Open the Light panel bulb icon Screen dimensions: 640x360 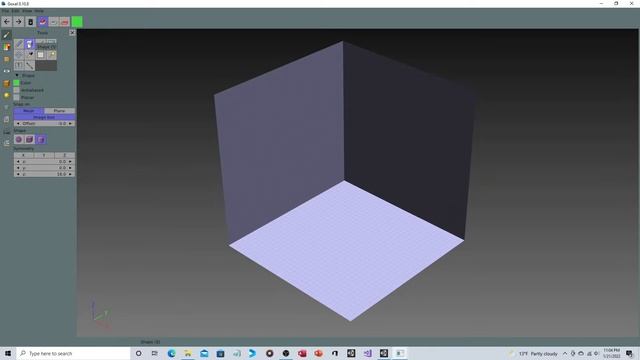tap(6, 95)
